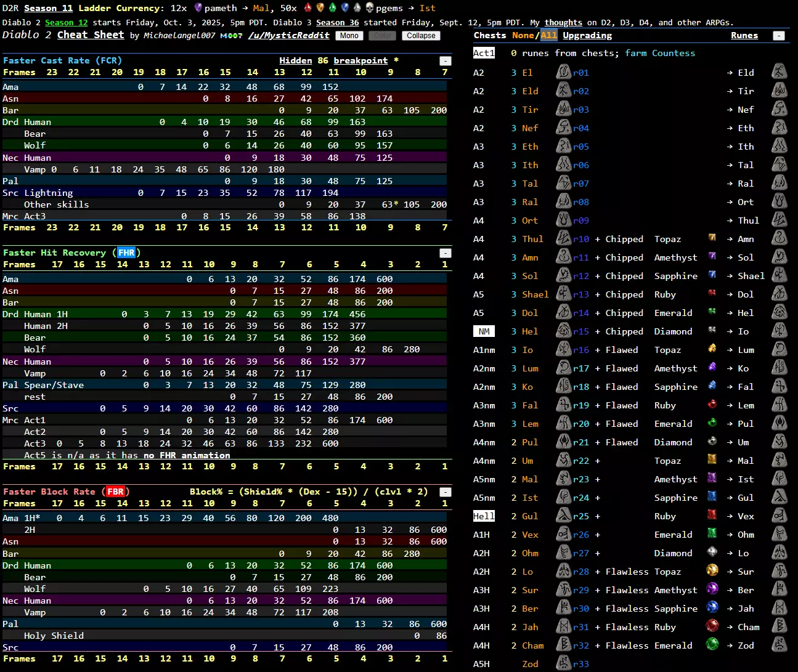The height and width of the screenshot is (672, 798).
Task: Collapse the Faster Hit Recovery section
Action: pos(445,253)
